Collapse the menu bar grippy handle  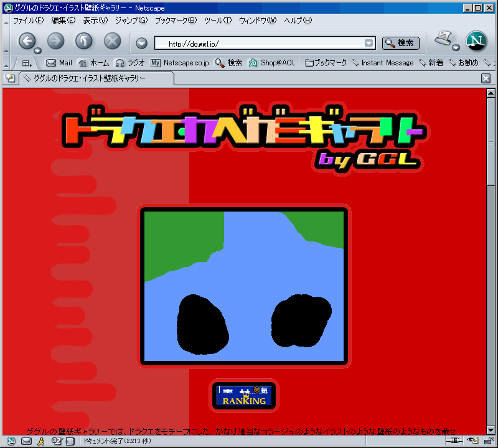(6, 21)
